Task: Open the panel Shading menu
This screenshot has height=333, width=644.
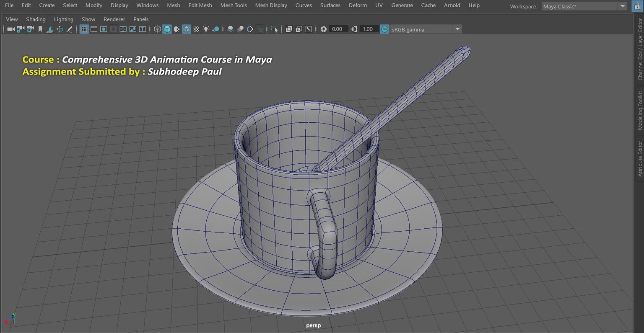Action: [x=36, y=19]
